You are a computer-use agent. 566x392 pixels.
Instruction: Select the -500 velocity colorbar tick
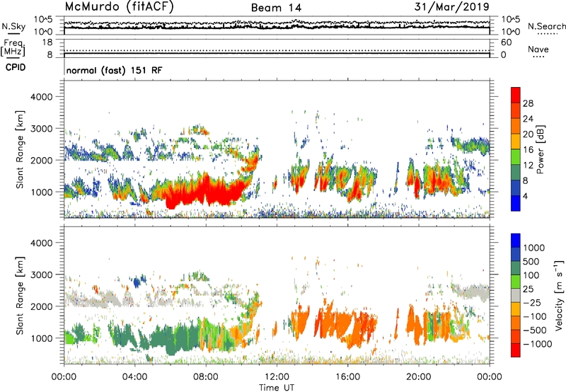pos(535,330)
